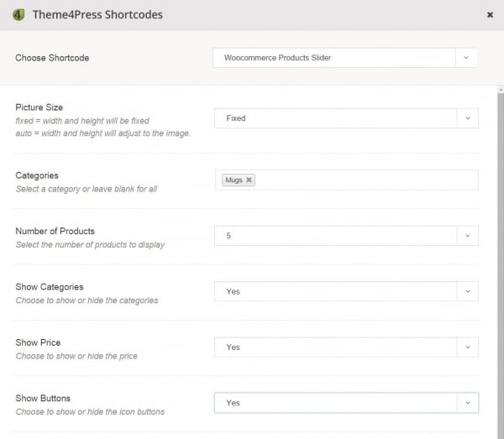
Task: Open Number of Products dropdown arrow
Action: tap(468, 236)
